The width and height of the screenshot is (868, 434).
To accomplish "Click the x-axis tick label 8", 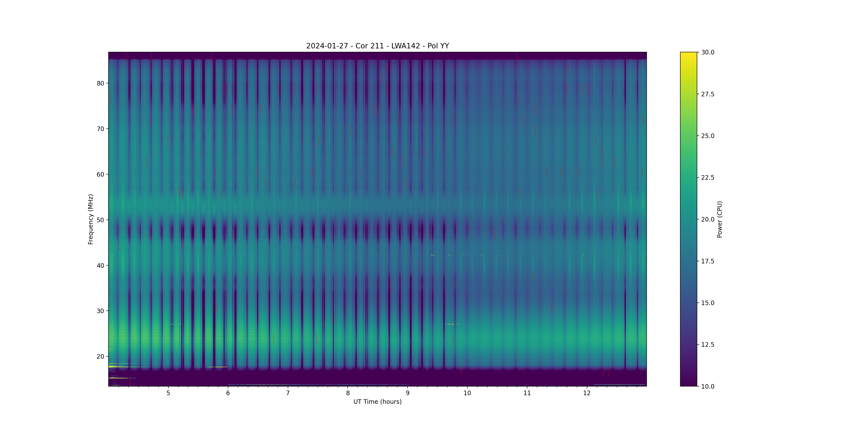I will [x=348, y=393].
